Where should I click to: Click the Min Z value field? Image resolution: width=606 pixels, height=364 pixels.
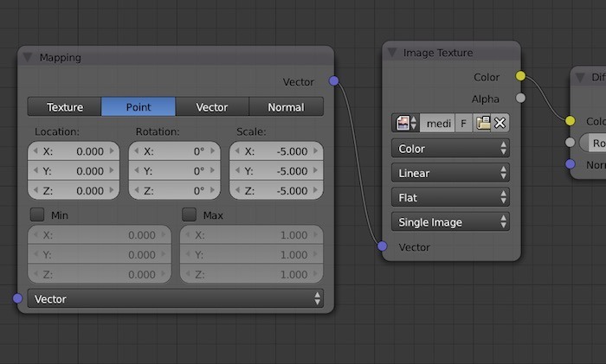[x=100, y=274]
